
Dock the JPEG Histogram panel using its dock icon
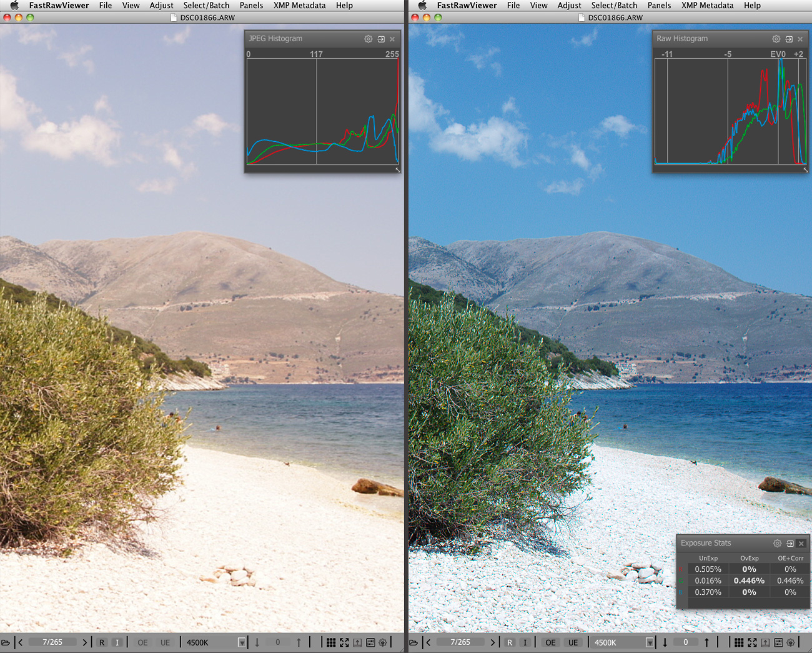(381, 39)
